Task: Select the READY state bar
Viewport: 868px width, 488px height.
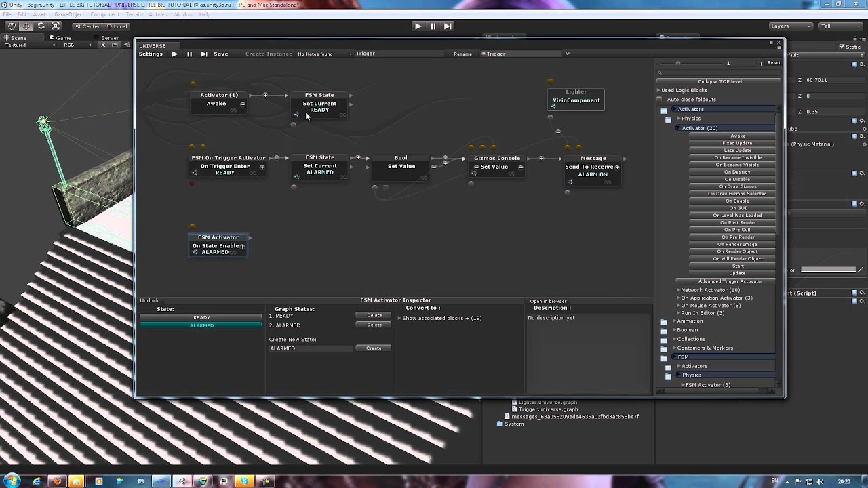Action: [201, 317]
